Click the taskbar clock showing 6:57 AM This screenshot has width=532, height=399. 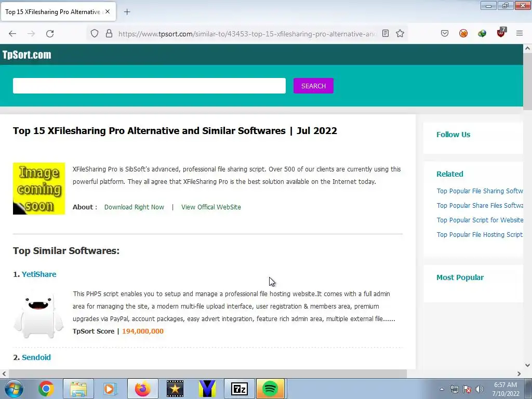pos(506,389)
